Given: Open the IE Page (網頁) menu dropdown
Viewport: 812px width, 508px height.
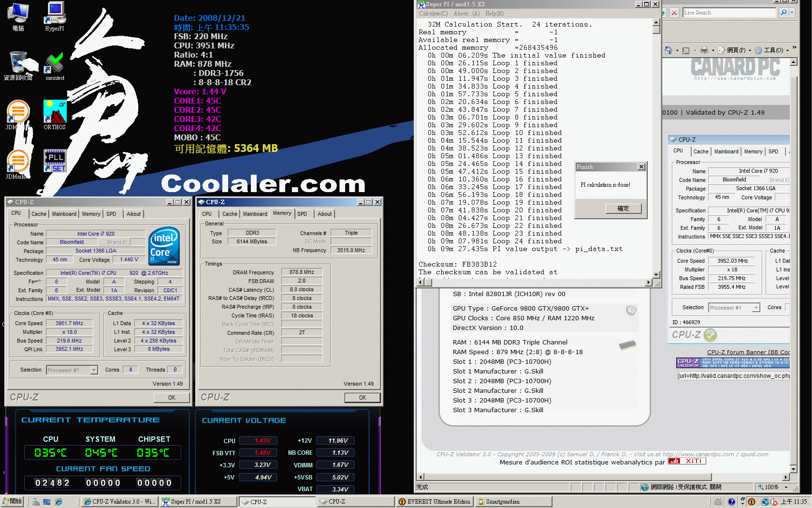Looking at the screenshot, I should pos(735,50).
